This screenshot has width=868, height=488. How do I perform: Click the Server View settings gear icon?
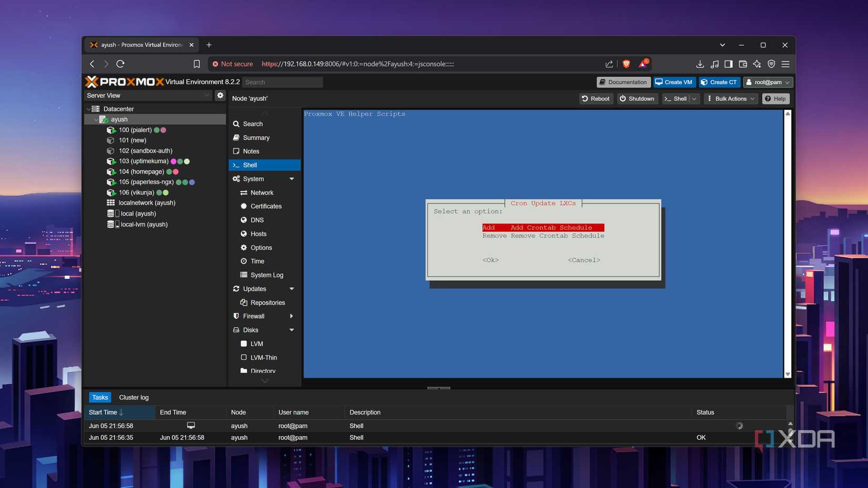(220, 95)
